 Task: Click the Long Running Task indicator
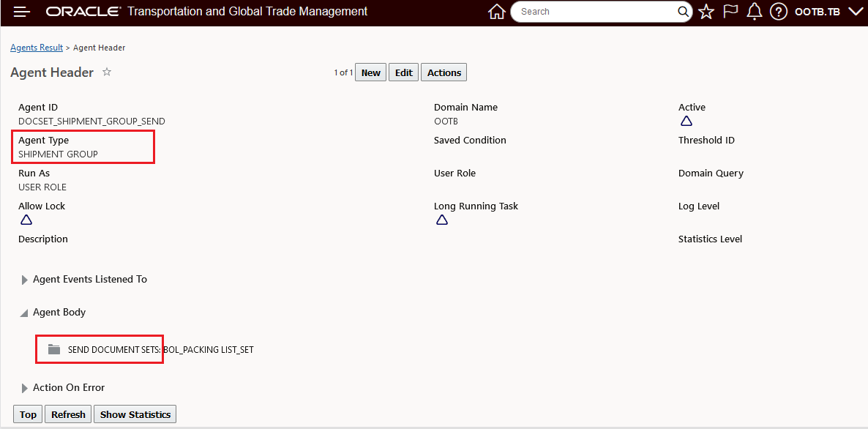point(442,220)
